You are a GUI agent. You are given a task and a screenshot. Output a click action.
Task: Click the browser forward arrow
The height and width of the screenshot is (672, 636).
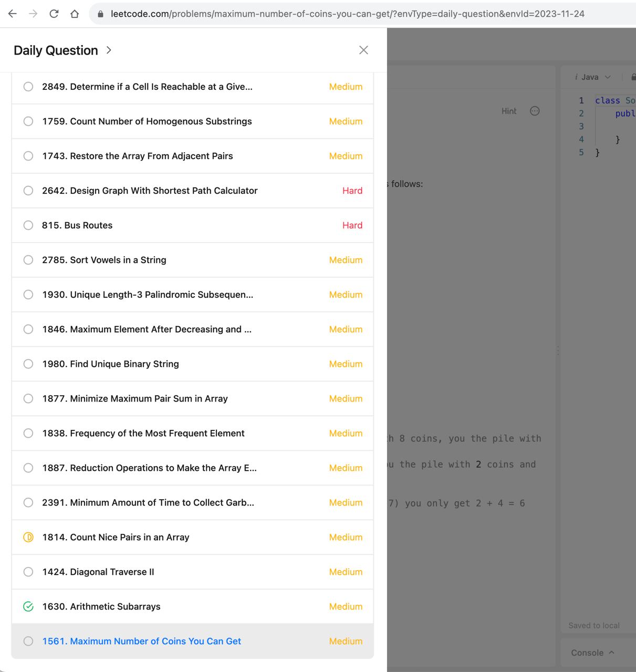coord(33,14)
